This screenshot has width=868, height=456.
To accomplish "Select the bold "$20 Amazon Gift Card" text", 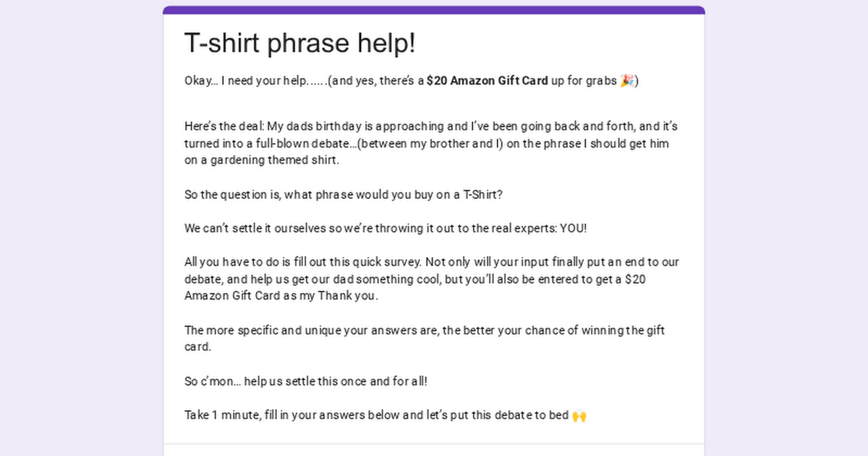I will [487, 81].
